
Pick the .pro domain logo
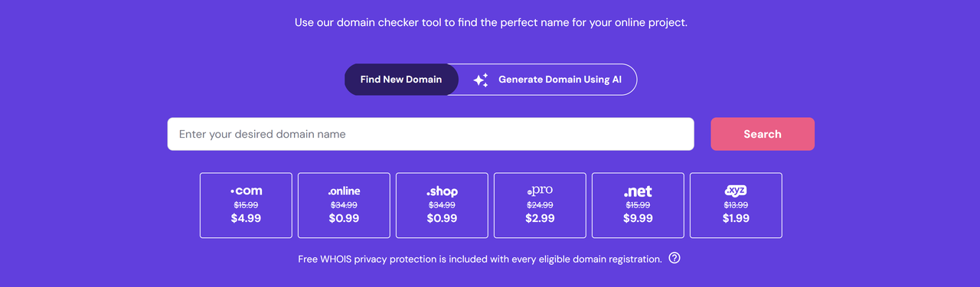[540, 191]
